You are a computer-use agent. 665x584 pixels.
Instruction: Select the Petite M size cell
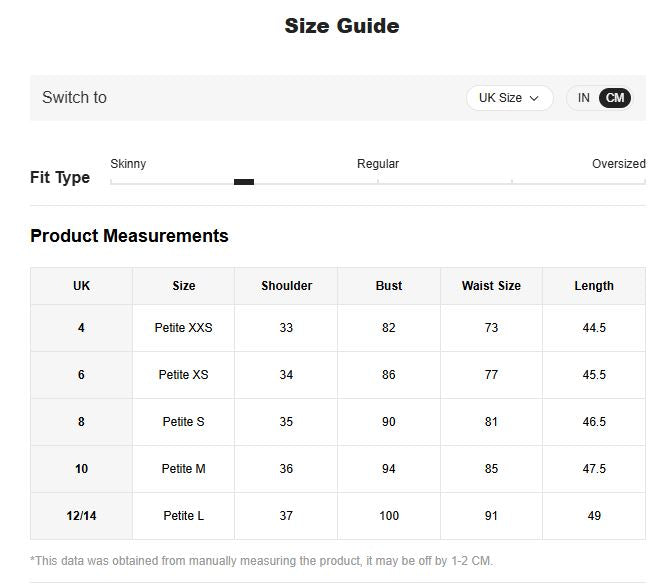point(183,469)
